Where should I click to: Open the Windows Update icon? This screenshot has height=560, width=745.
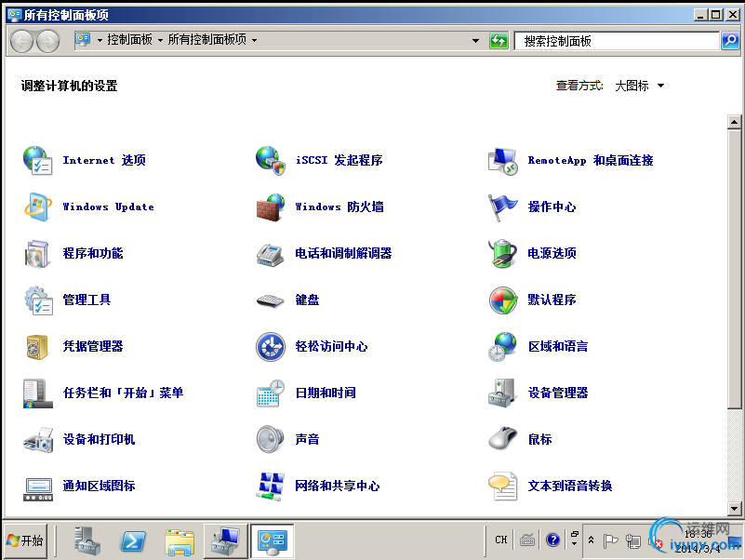tap(37, 207)
